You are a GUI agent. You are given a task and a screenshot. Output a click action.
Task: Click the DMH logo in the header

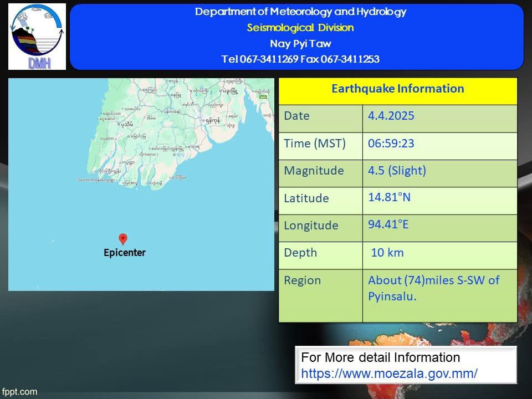pyautogui.click(x=37, y=37)
